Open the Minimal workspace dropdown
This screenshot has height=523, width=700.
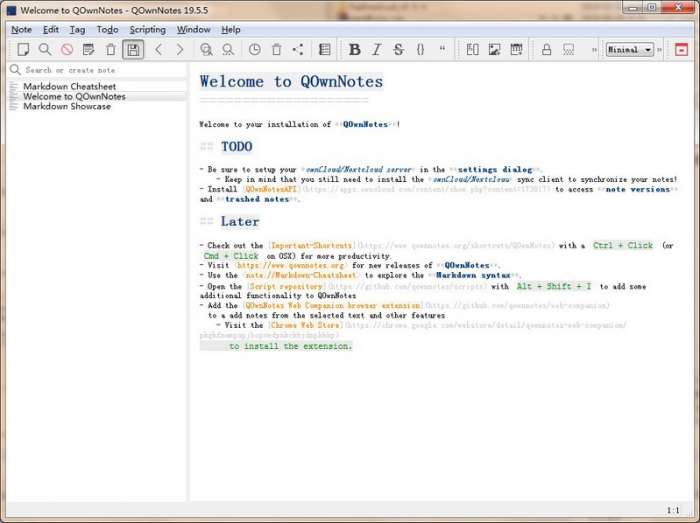(629, 49)
